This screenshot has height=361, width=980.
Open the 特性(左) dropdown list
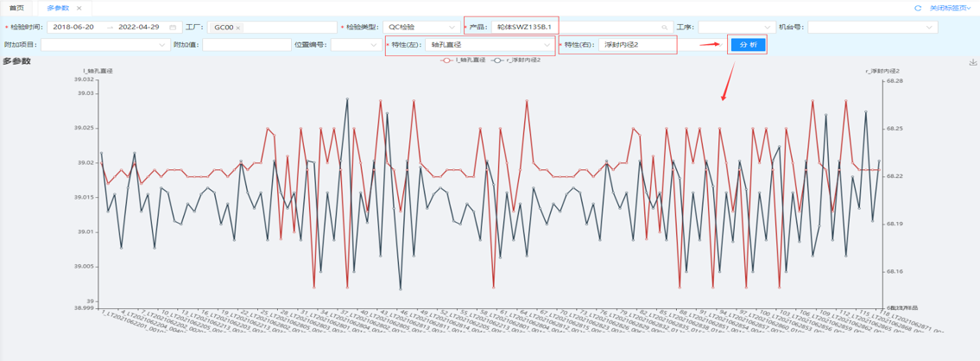tap(489, 45)
